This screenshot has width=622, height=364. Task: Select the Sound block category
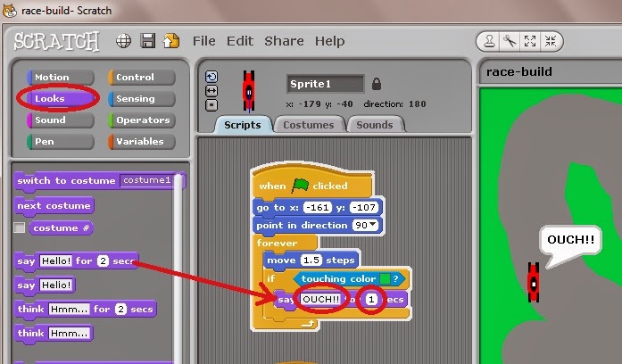tap(61, 120)
